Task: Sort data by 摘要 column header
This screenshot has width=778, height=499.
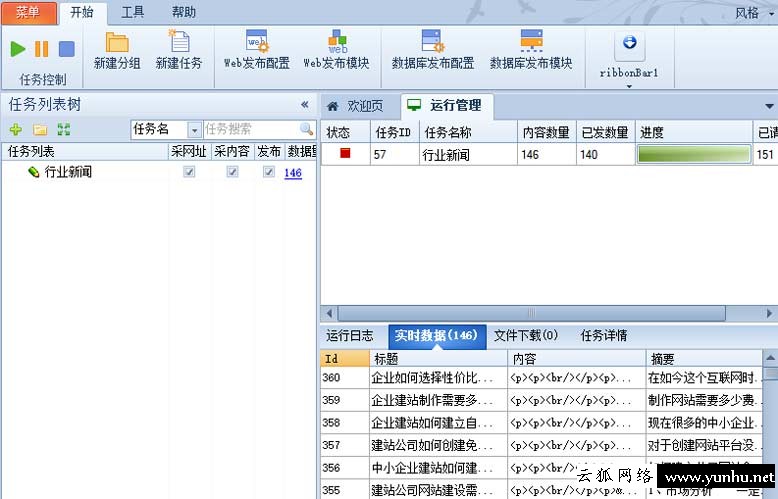Action: [x=704, y=359]
